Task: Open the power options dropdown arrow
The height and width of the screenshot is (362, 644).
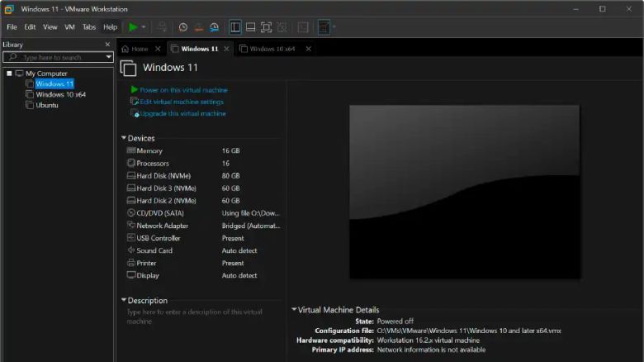Action: click(x=144, y=27)
